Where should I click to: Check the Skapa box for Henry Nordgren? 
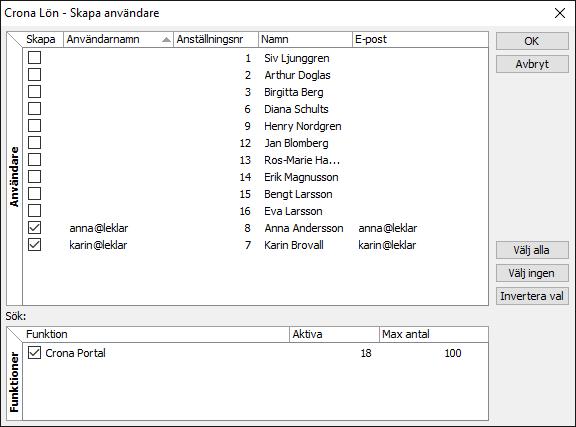point(35,126)
